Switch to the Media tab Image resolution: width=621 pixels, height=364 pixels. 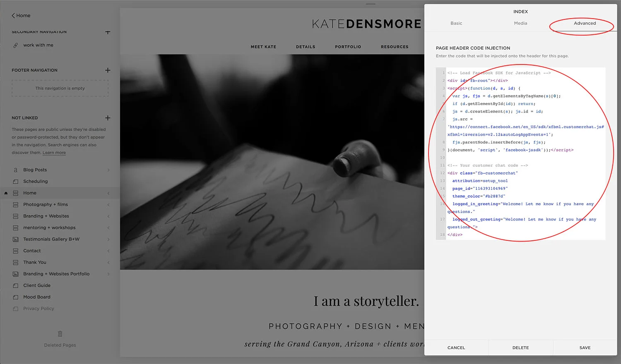coord(520,24)
